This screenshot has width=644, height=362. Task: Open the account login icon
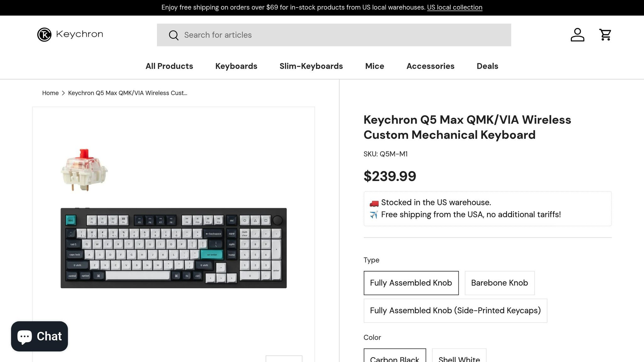tap(577, 35)
